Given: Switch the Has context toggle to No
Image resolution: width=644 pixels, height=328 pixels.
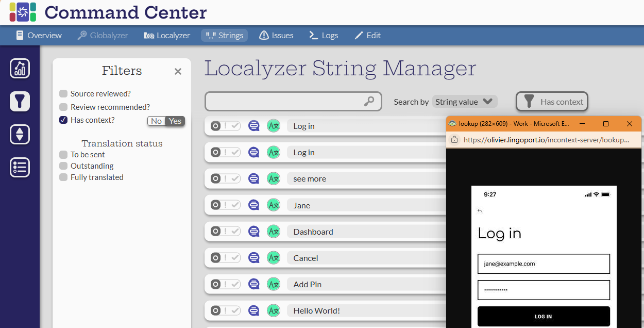Looking at the screenshot, I should [x=157, y=121].
